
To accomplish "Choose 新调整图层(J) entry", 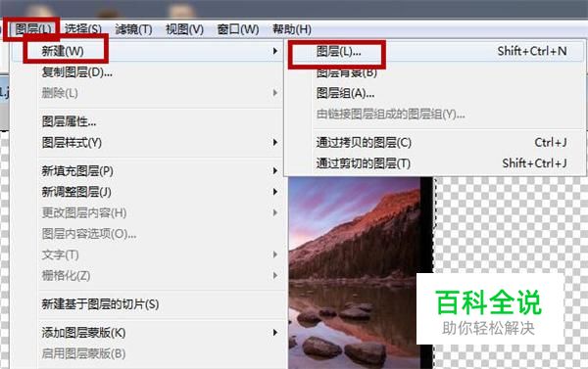I will 76,192.
